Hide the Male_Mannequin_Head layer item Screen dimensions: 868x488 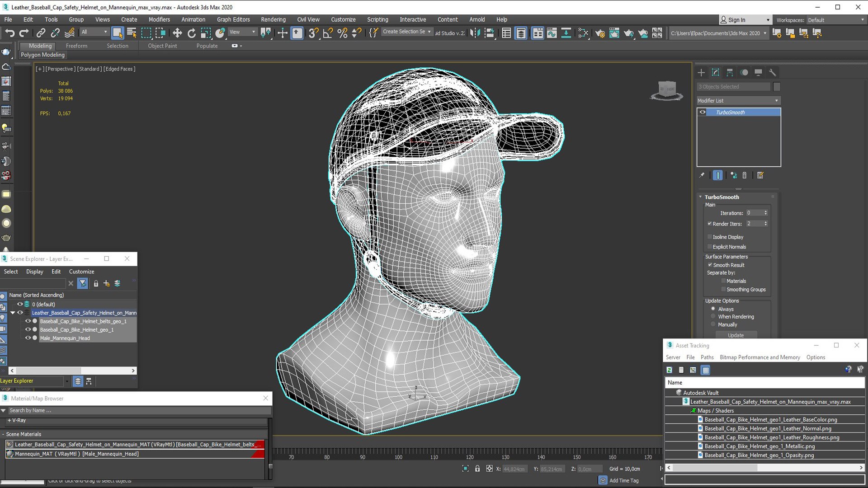tap(28, 338)
